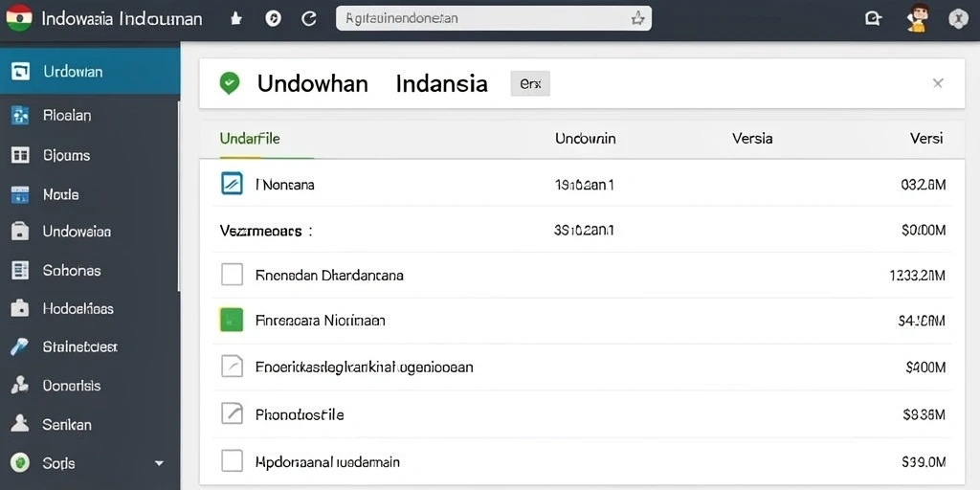
Task: Click the 1233.2M size value
Action: coord(917,275)
